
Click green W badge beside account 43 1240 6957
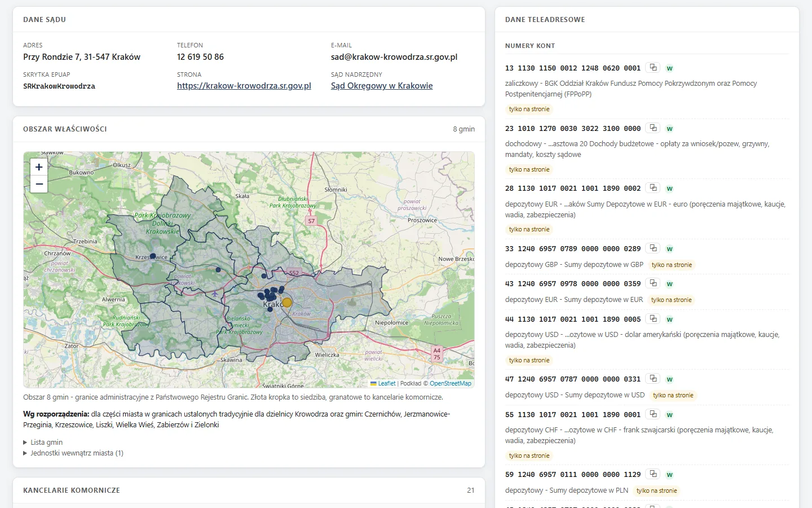point(669,284)
